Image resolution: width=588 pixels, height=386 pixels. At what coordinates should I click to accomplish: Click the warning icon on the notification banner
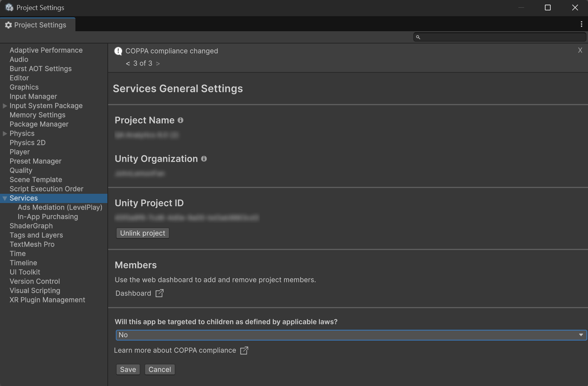point(118,51)
